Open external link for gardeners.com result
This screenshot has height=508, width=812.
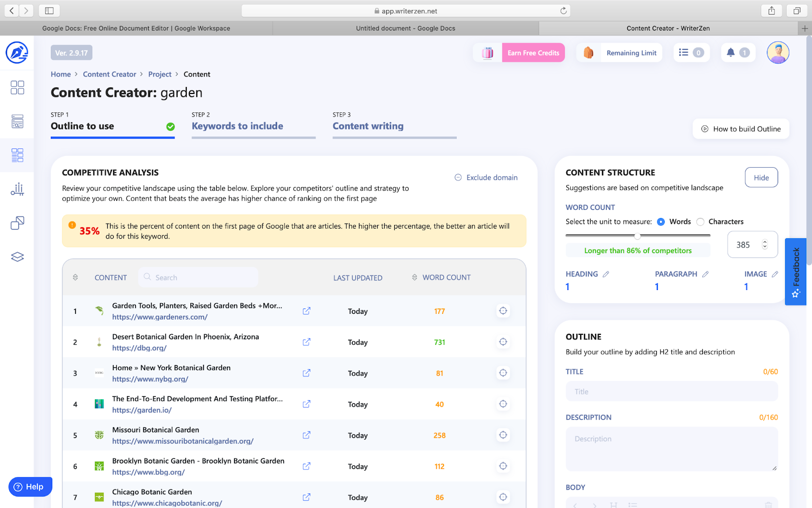tap(307, 311)
